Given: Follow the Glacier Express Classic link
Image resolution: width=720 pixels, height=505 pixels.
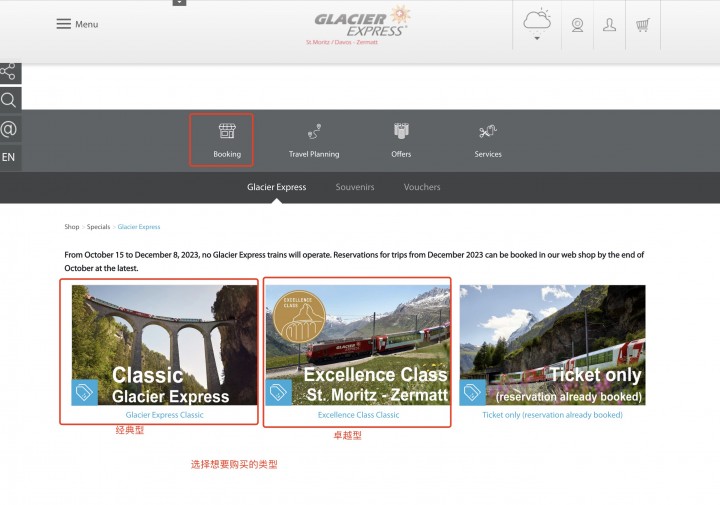Looking at the screenshot, I should point(164,415).
